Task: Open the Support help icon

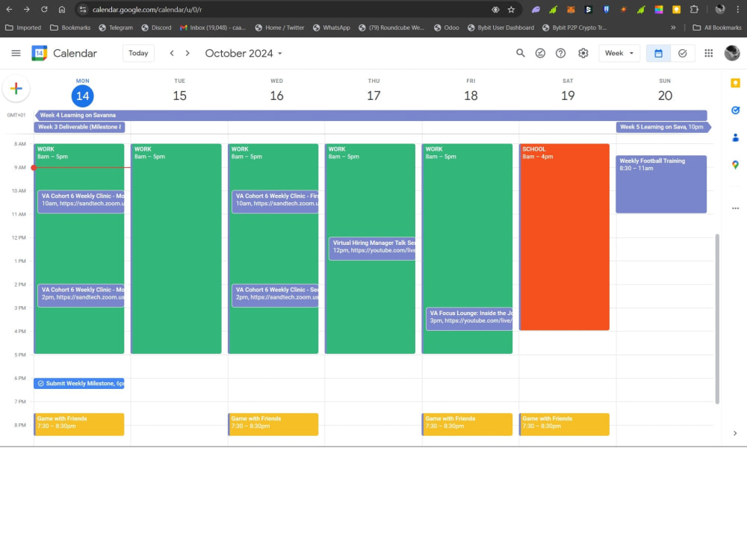Action: tap(561, 53)
